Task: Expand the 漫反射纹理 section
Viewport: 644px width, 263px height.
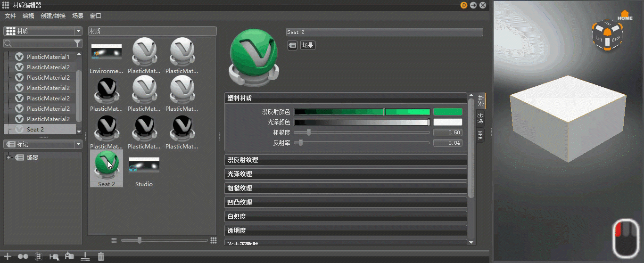Action: [x=346, y=160]
